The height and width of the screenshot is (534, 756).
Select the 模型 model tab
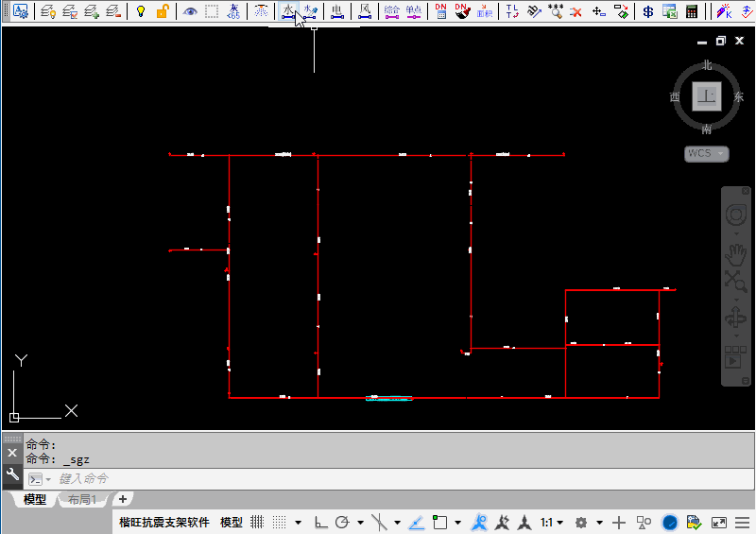(x=34, y=499)
